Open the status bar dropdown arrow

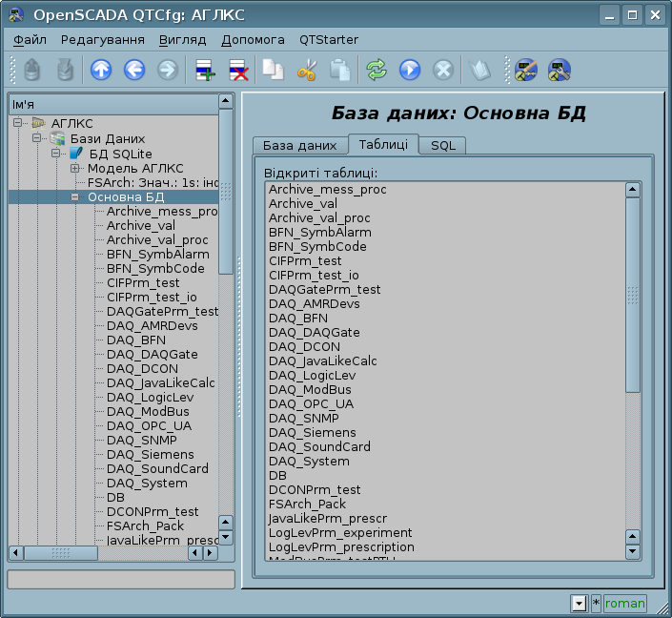click(579, 603)
